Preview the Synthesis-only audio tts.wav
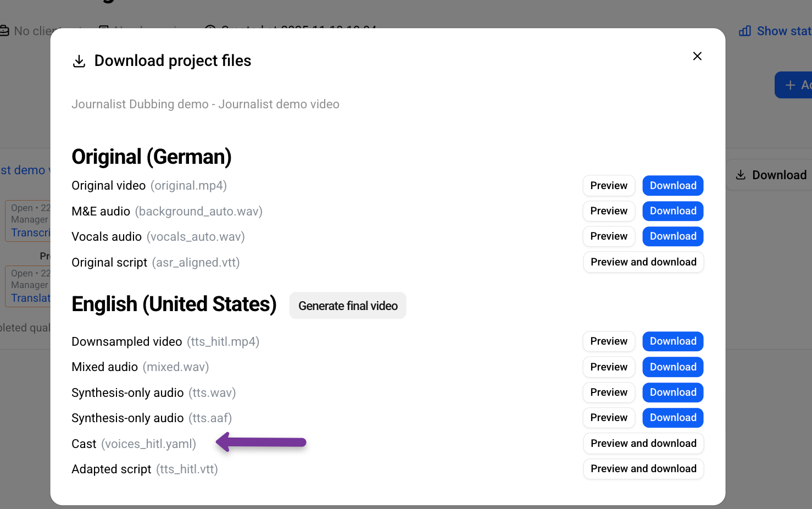 (x=609, y=392)
